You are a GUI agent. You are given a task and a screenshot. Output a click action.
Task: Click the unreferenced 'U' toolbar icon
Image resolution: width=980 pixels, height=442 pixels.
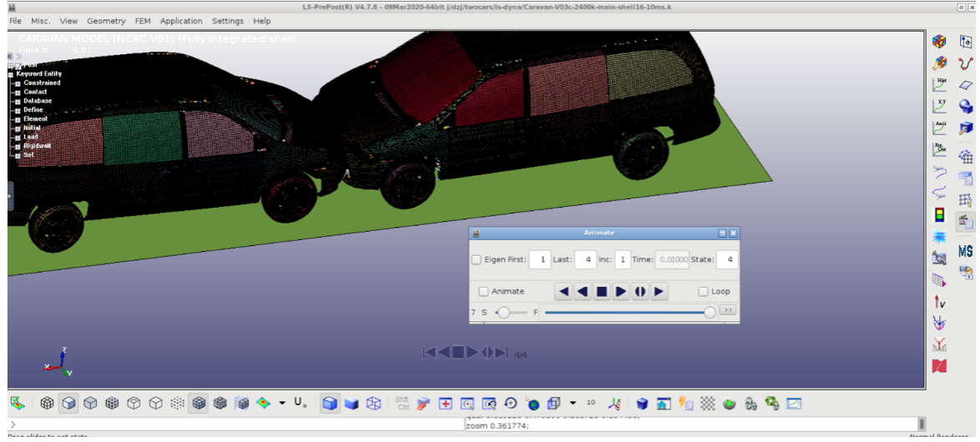[299, 404]
